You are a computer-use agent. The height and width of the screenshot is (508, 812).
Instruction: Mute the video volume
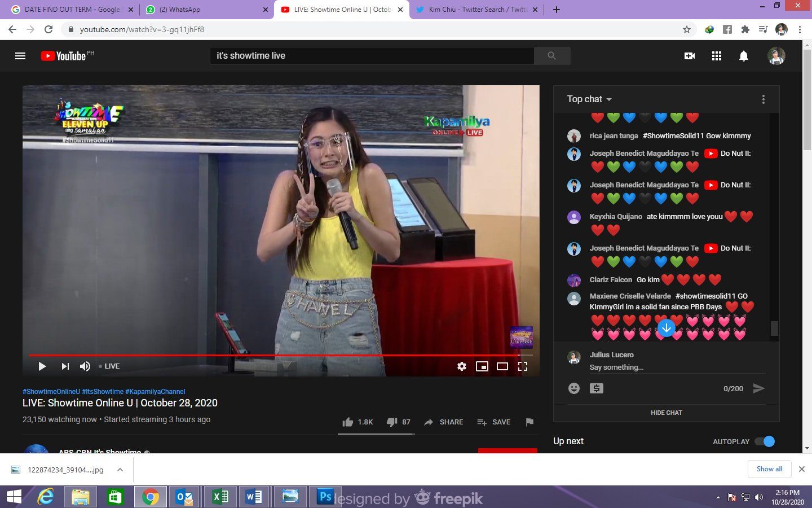pos(85,366)
